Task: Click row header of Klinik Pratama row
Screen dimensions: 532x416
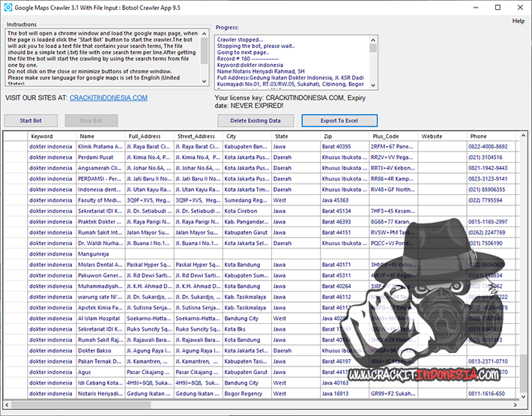Action: (15, 146)
